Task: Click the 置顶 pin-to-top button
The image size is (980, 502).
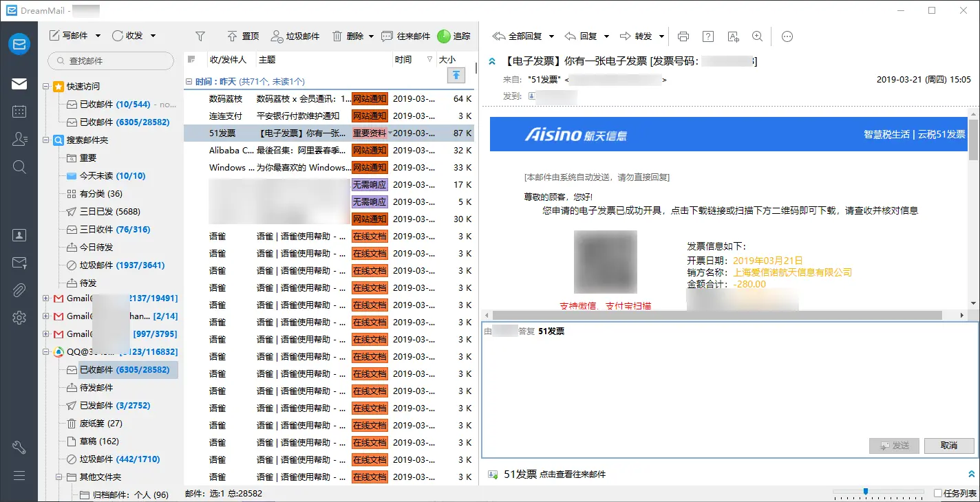Action: coord(243,36)
